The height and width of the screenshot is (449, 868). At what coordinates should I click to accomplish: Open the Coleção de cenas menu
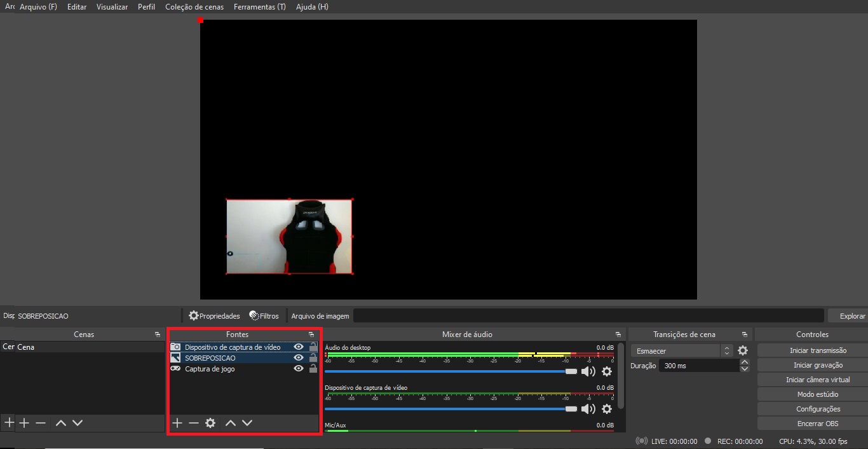[194, 7]
